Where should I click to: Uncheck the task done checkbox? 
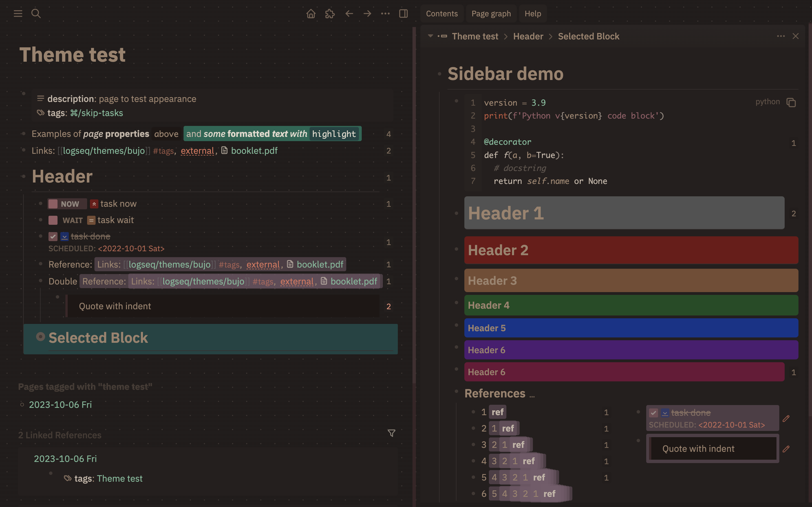[53, 237]
